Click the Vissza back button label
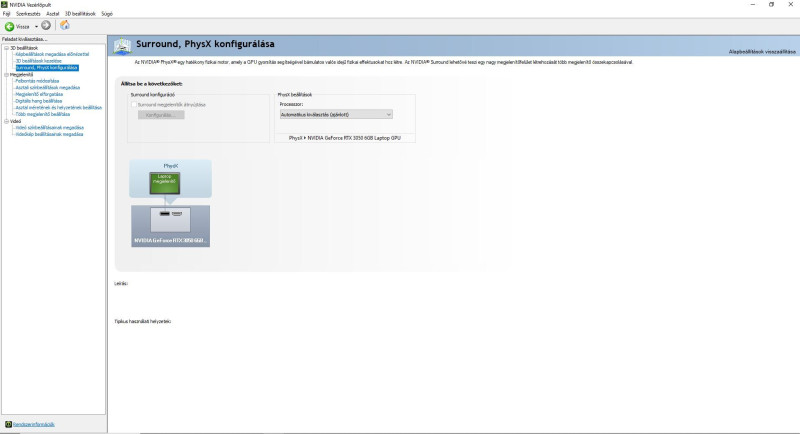Screen dimensions: 800x434 [23, 27]
